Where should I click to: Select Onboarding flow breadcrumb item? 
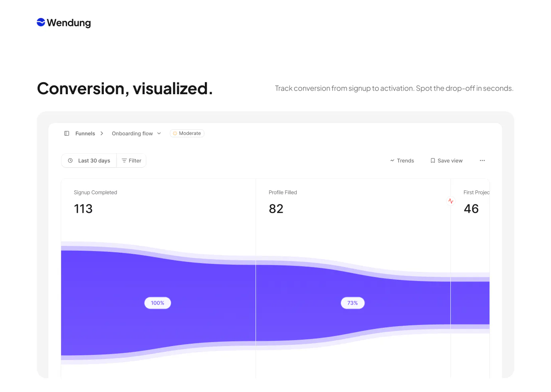pyautogui.click(x=132, y=133)
